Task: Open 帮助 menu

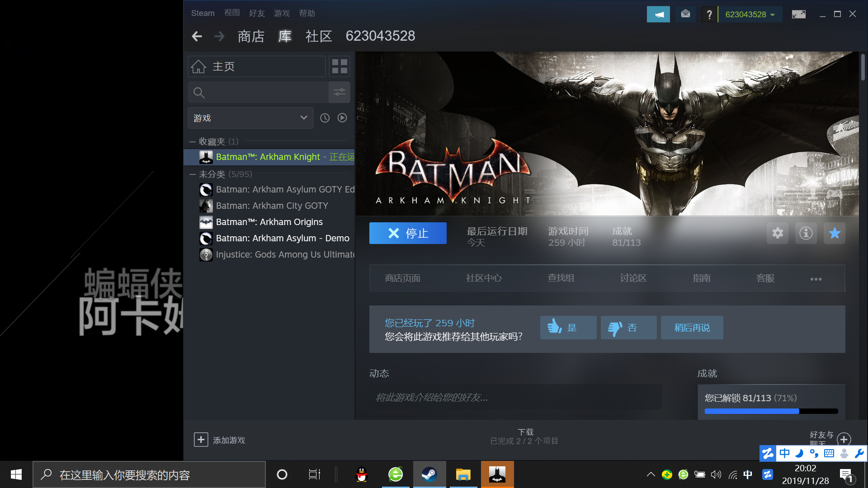Action: (307, 13)
